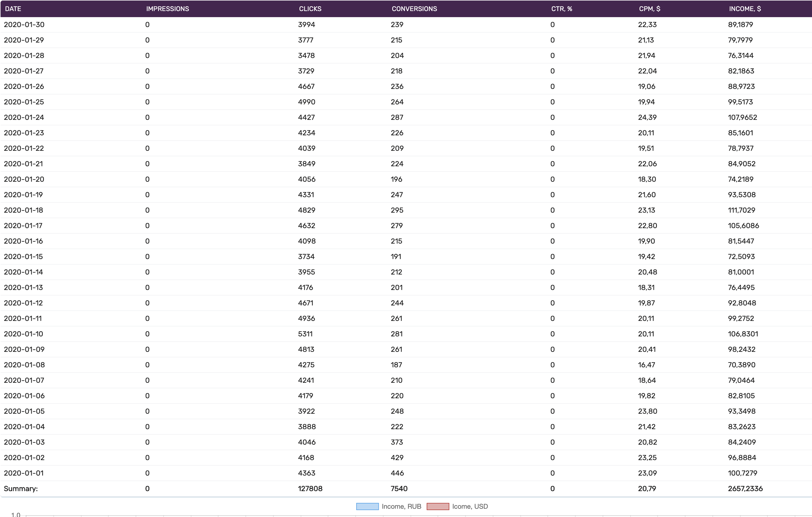Select the CONVERSIONS column header
Image resolution: width=812 pixels, height=517 pixels.
pos(414,9)
